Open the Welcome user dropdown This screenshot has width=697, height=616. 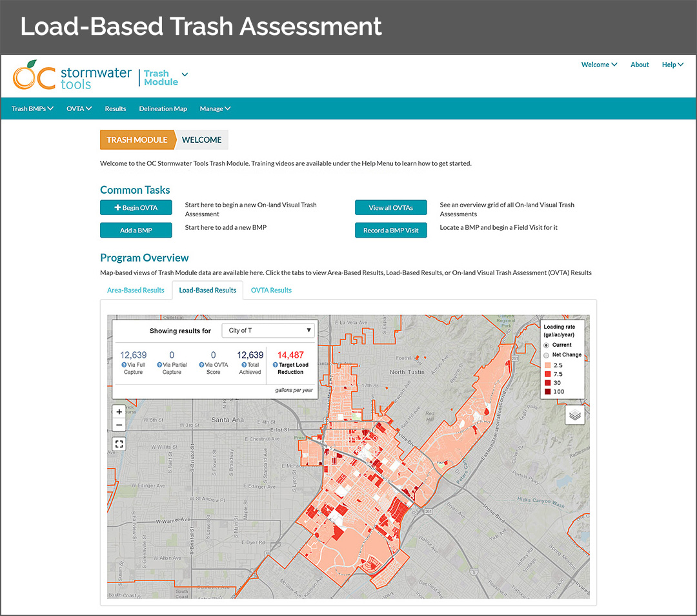coord(599,65)
